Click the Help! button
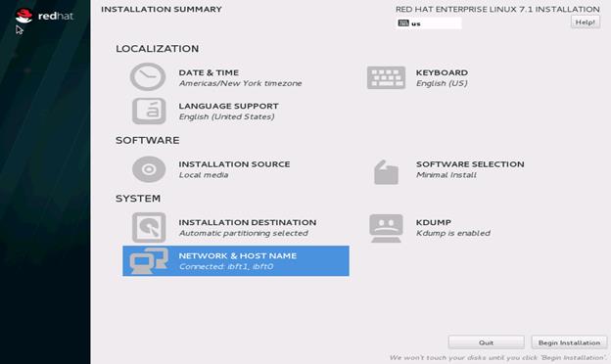Screen dimensions: 611x364 tap(586, 23)
